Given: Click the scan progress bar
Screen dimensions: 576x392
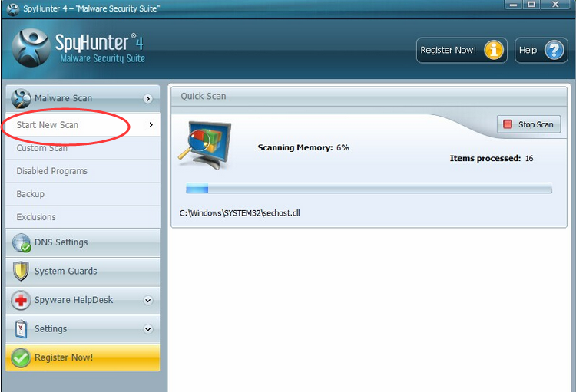Looking at the screenshot, I should tap(369, 189).
